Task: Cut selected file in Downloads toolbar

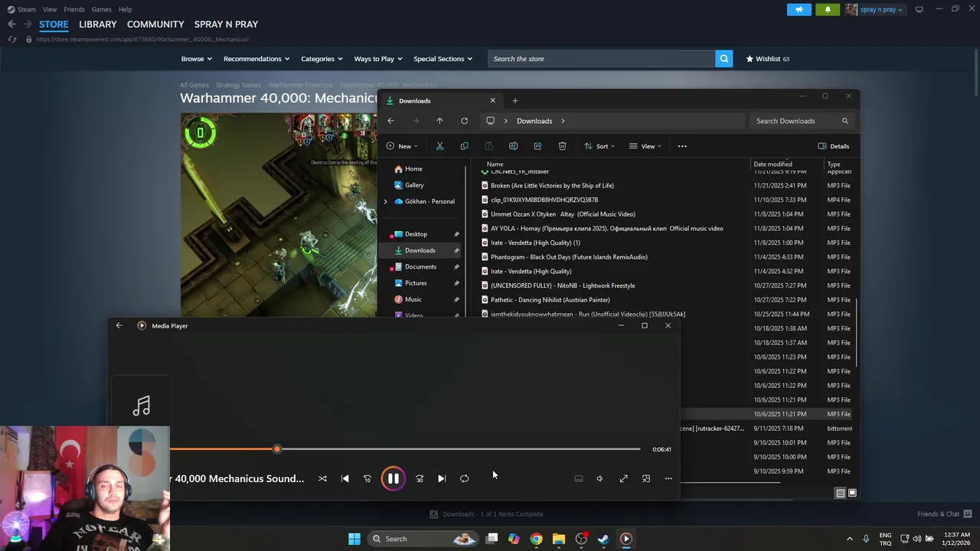Action: pos(439,146)
